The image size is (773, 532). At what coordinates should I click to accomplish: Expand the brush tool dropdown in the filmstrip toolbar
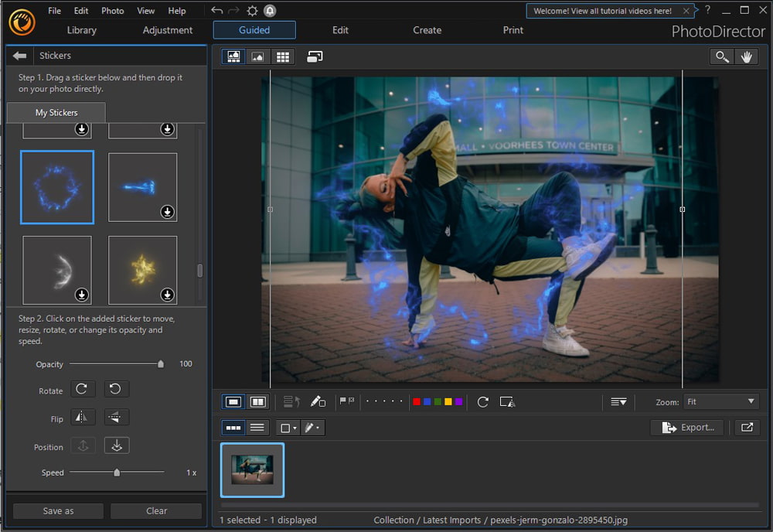tap(313, 428)
